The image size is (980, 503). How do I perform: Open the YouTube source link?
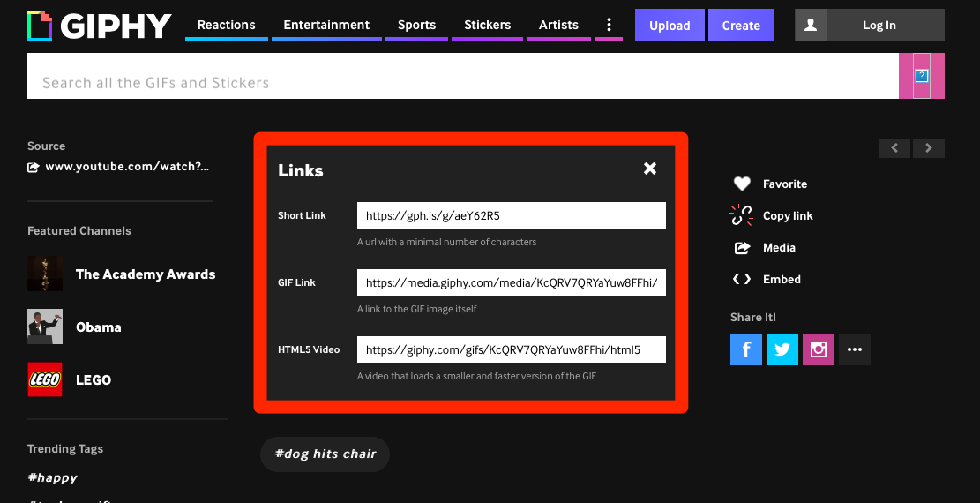tap(127, 167)
